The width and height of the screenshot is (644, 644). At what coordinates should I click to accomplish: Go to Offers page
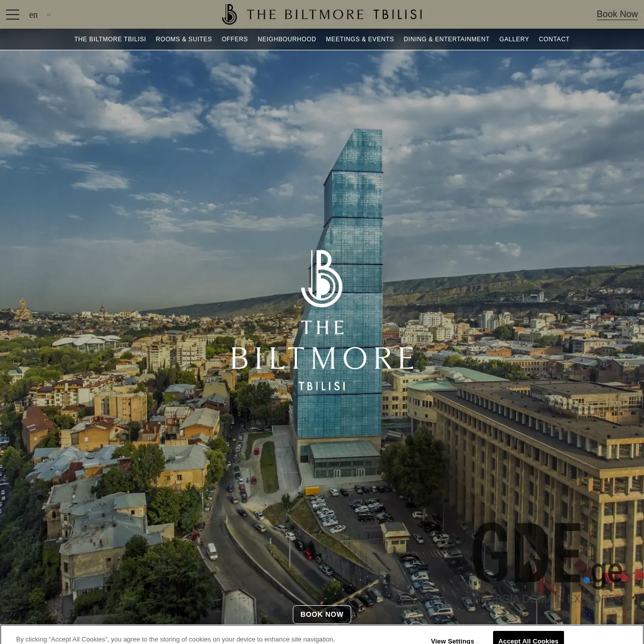point(235,39)
